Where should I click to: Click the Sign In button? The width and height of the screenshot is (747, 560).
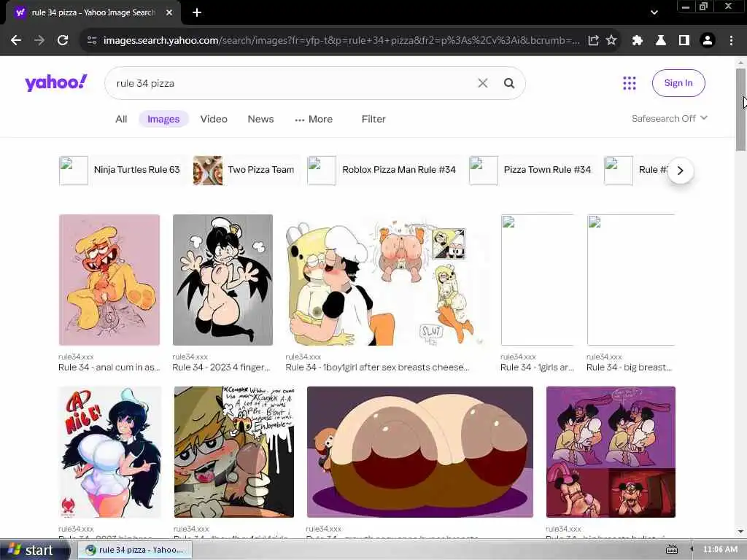coord(678,83)
